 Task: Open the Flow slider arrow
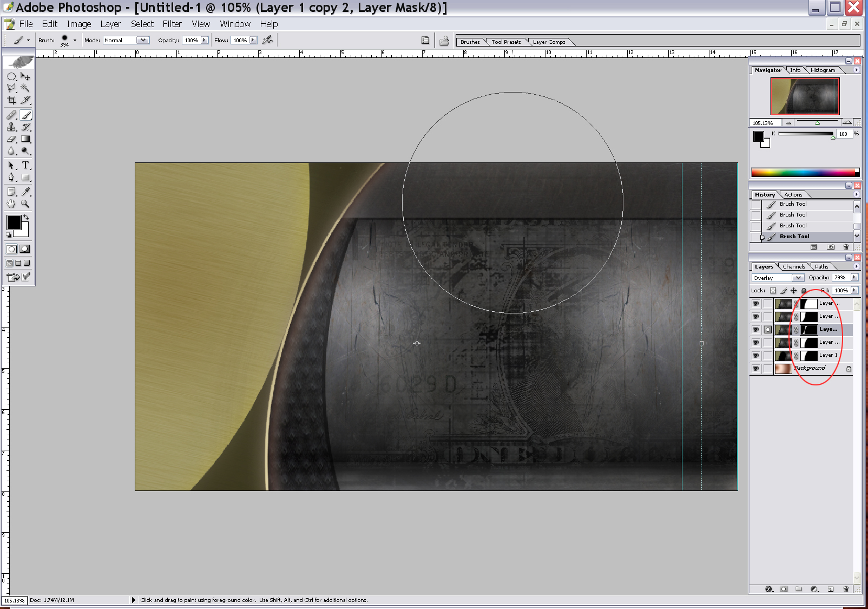pyautogui.click(x=253, y=40)
